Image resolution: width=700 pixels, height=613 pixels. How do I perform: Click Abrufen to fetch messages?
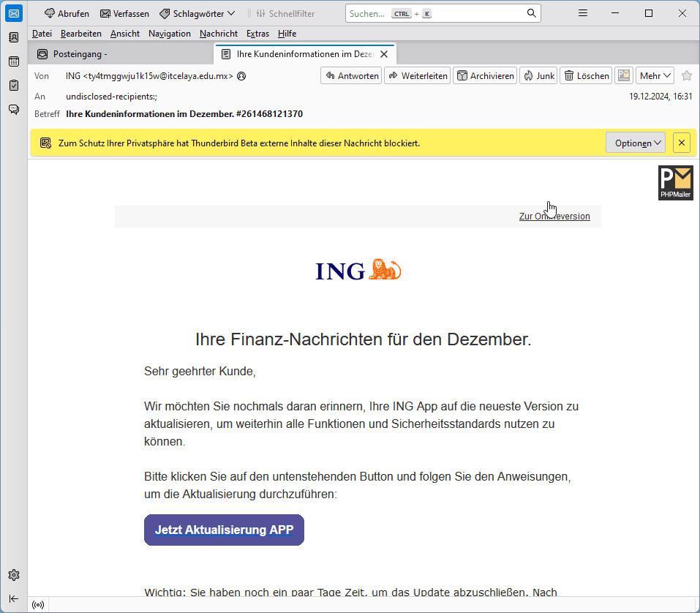67,14
